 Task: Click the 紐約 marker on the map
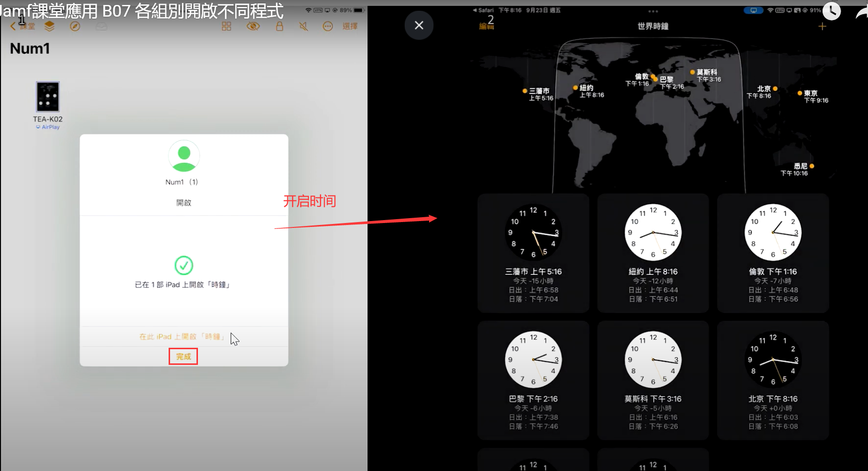click(x=576, y=88)
